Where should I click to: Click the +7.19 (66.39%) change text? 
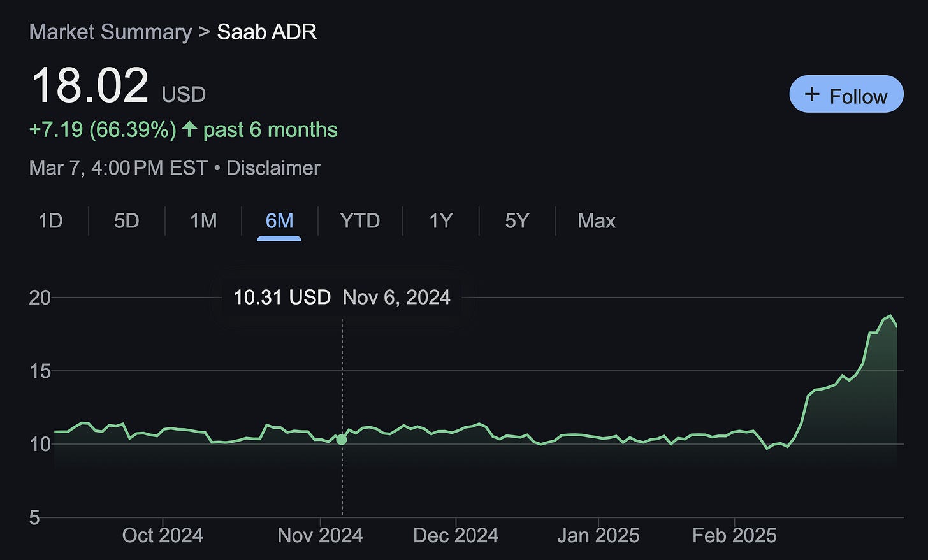(103, 129)
